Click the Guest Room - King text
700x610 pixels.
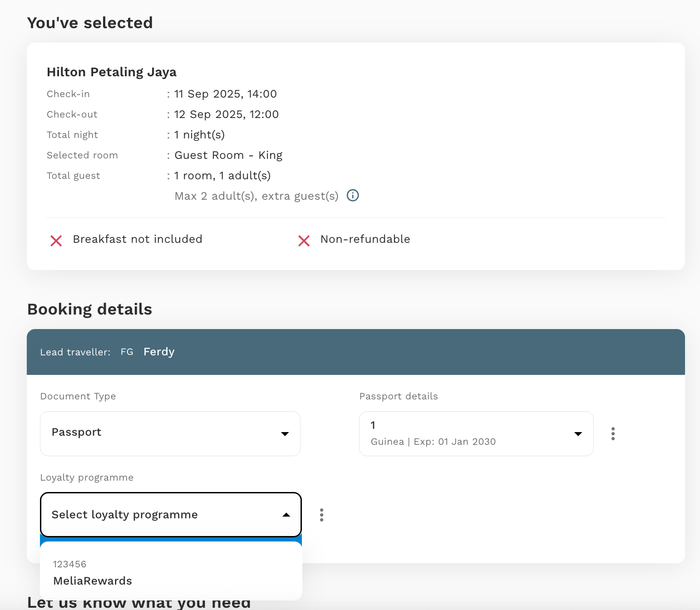point(228,155)
